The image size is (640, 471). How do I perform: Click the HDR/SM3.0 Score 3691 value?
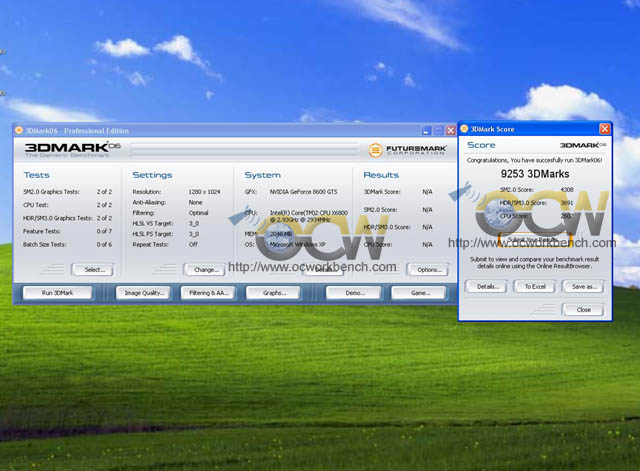[x=567, y=202]
